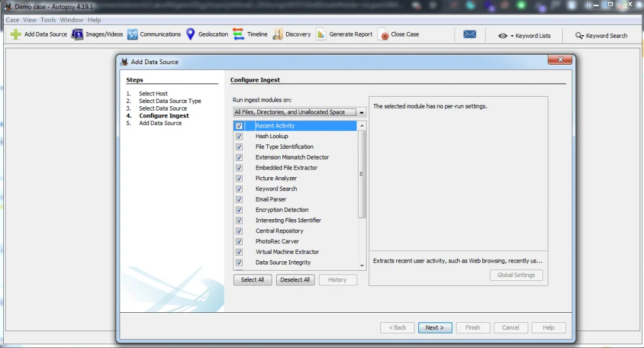Viewport: 644px width, 348px height.
Task: Select the Hash Lookup module label
Action: point(272,136)
